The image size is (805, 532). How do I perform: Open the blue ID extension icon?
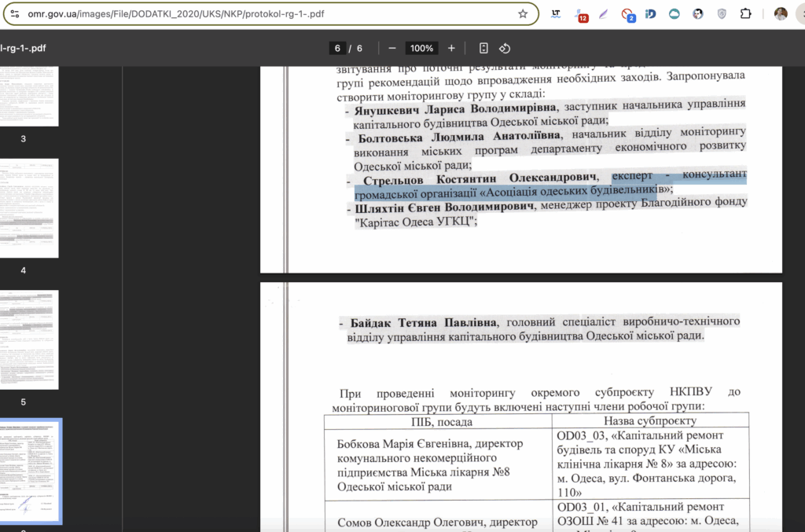650,14
